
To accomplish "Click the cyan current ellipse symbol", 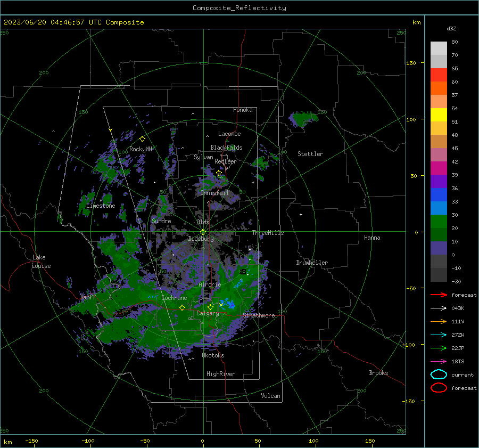I will (439, 374).
